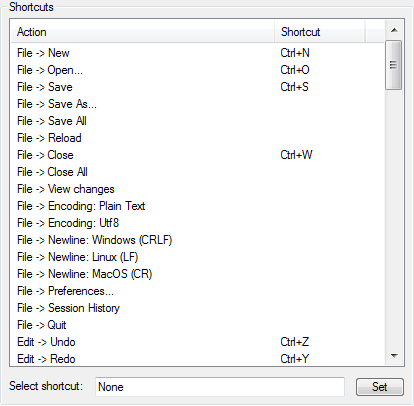Highlight the Edit -> Undo action
The image size is (414, 406).
(x=197, y=342)
